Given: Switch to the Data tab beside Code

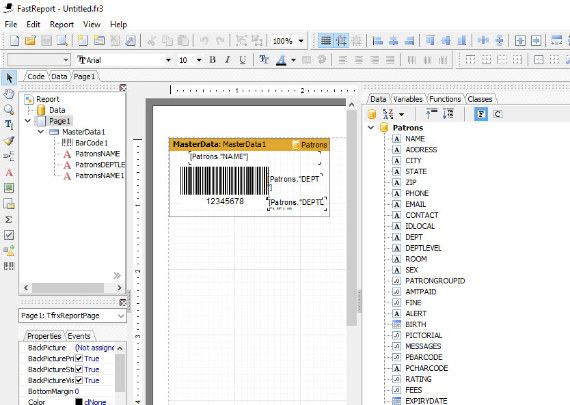Looking at the screenshot, I should tap(59, 76).
